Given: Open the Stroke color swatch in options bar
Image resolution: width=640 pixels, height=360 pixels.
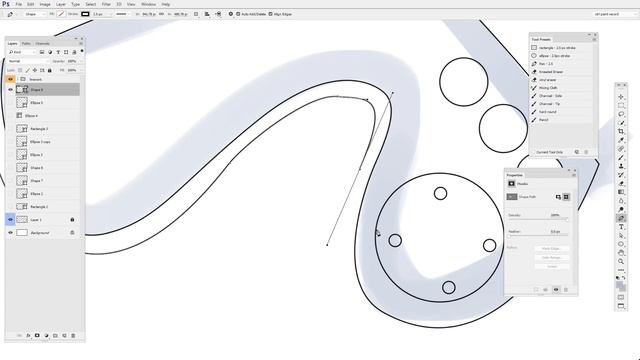Looking at the screenshot, I should pos(85,14).
